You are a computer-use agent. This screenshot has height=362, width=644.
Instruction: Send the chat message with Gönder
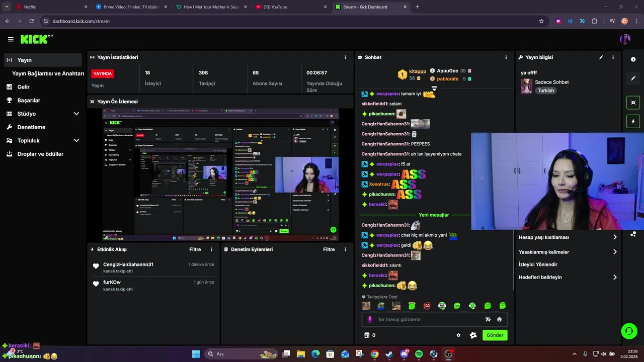(x=495, y=335)
